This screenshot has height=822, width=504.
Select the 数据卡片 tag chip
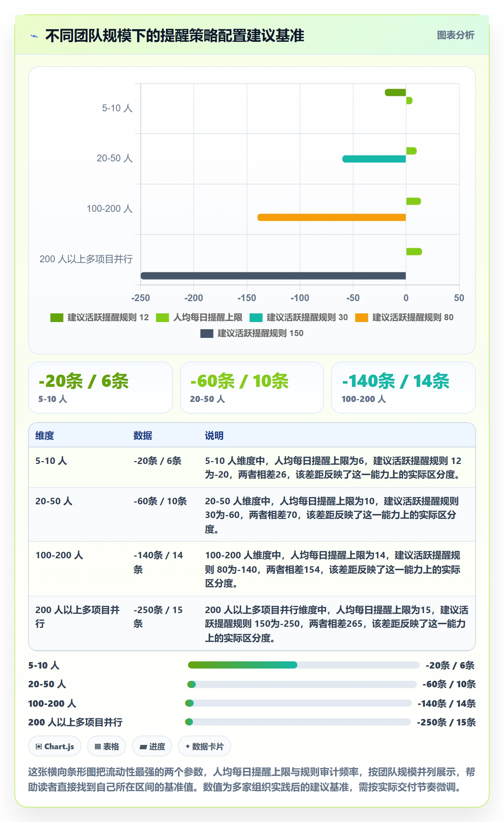[x=204, y=746]
